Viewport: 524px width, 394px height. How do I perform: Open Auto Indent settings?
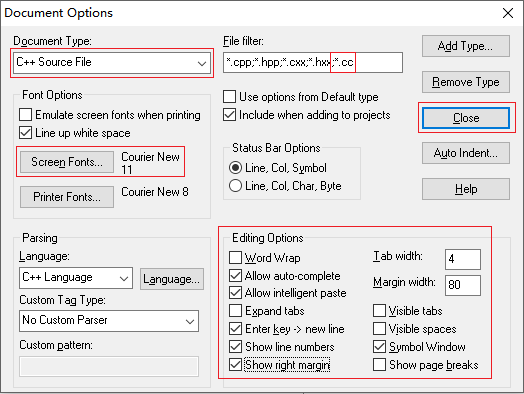pos(466,153)
